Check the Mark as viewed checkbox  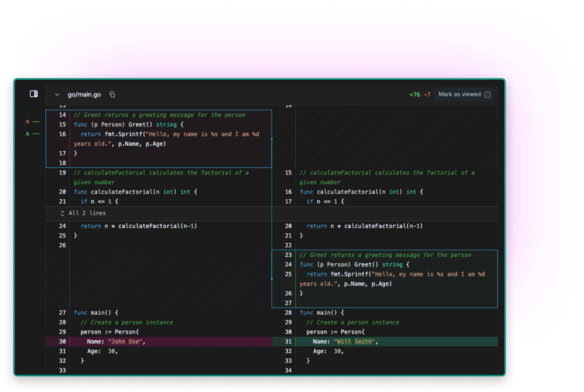click(487, 94)
